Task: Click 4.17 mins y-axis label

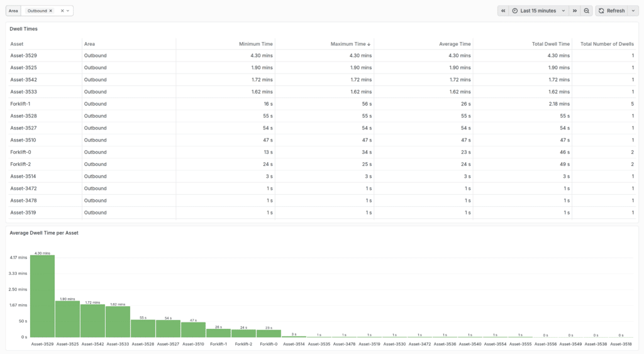Action: [x=18, y=258]
